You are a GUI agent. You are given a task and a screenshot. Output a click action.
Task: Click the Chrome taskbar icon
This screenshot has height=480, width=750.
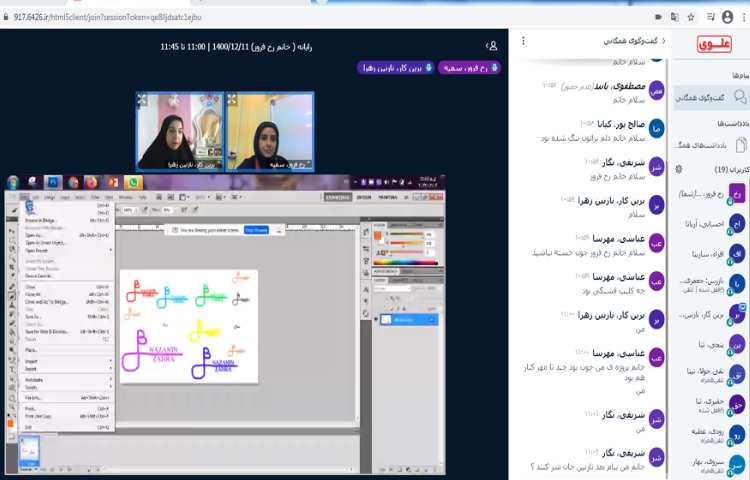tap(73, 182)
